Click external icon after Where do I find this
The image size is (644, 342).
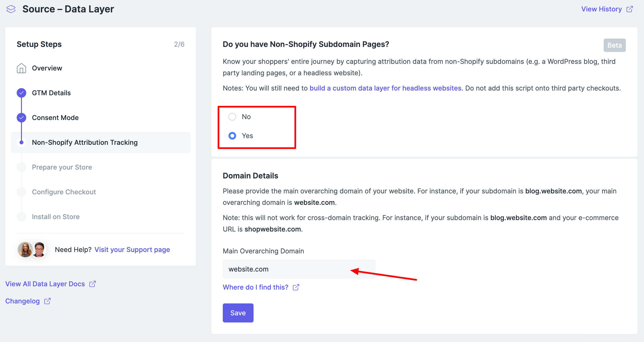point(296,287)
